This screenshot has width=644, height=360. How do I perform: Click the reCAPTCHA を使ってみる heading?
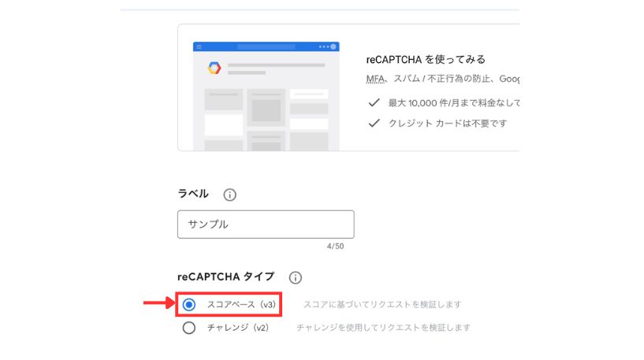click(x=426, y=60)
